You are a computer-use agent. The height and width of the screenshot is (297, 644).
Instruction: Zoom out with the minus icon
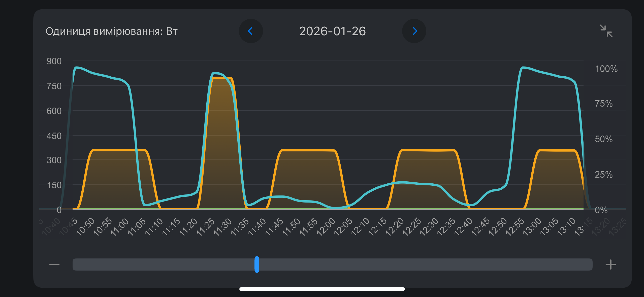coord(54,264)
